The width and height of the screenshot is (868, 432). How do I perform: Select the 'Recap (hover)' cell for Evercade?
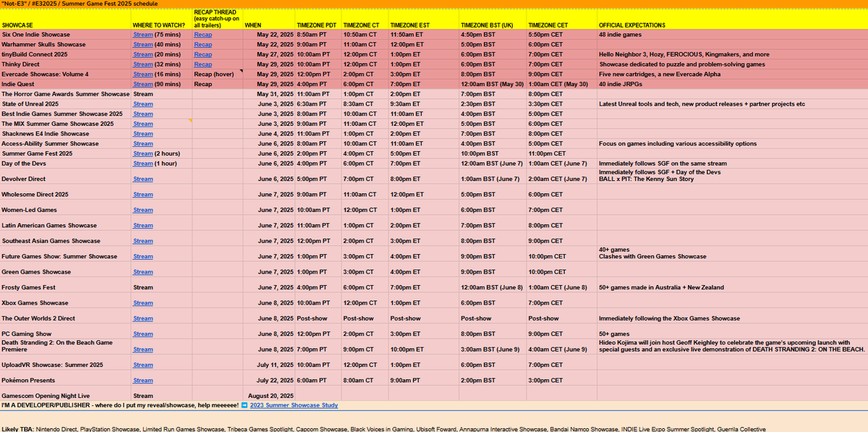[x=218, y=74]
